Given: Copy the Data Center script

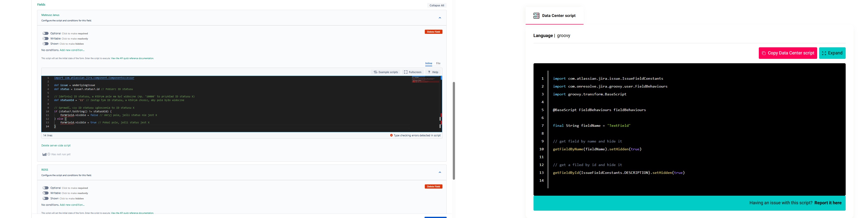Looking at the screenshot, I should (x=788, y=53).
